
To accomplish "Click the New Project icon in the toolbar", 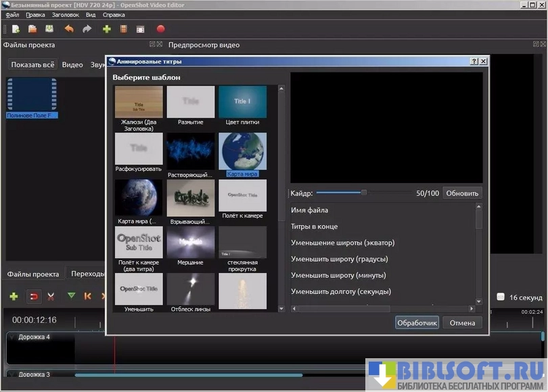I will click(x=15, y=29).
